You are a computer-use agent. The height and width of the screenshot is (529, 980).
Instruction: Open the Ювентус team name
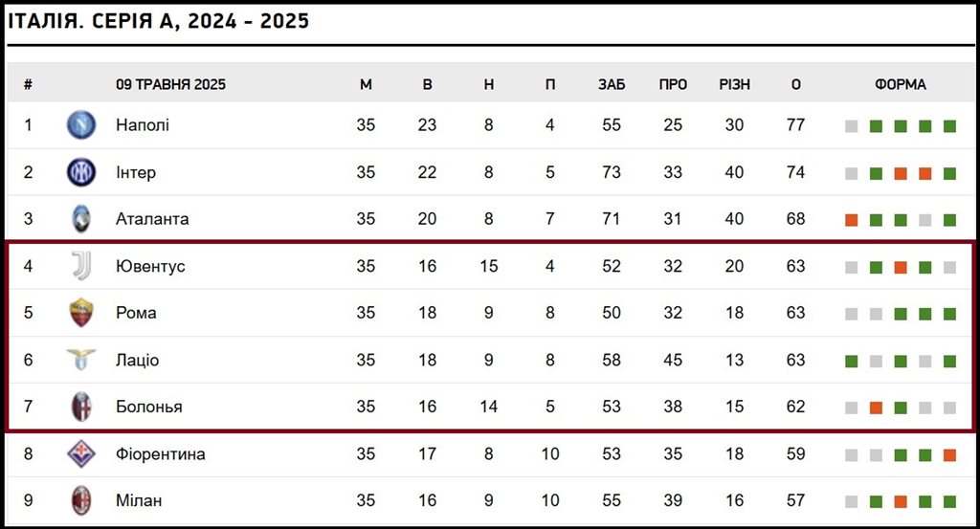pos(150,266)
